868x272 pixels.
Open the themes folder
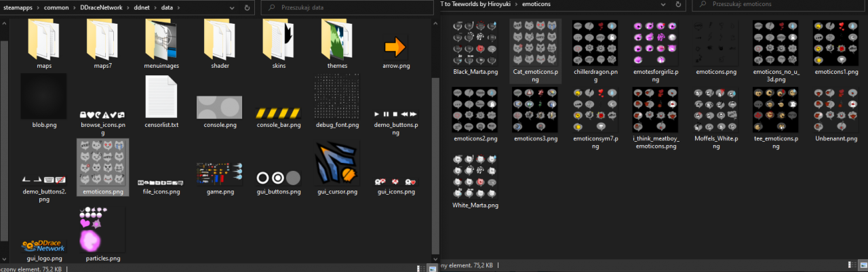[337, 41]
